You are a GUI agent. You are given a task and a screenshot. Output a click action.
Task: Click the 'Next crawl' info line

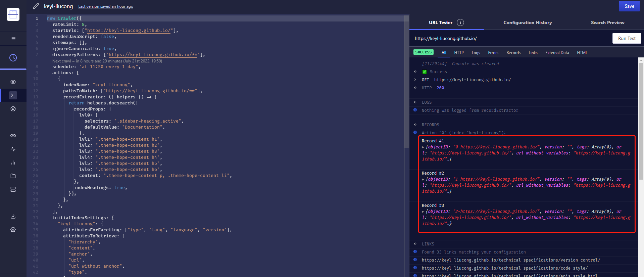(x=107, y=61)
